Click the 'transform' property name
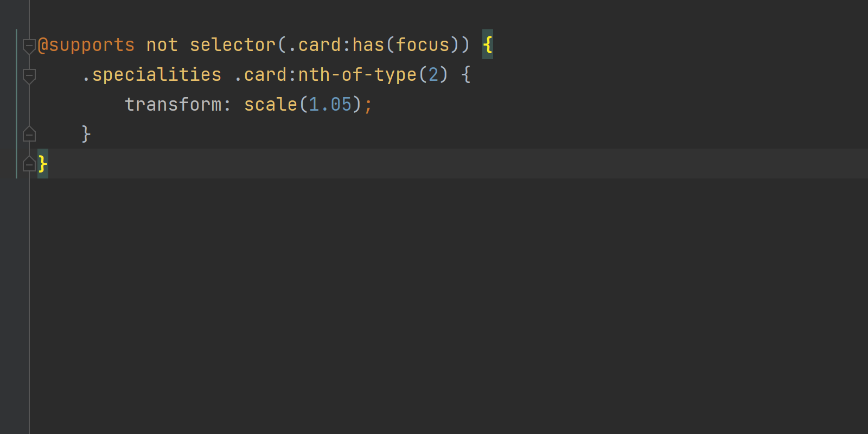Screen dimensions: 868x434 tap(173, 105)
